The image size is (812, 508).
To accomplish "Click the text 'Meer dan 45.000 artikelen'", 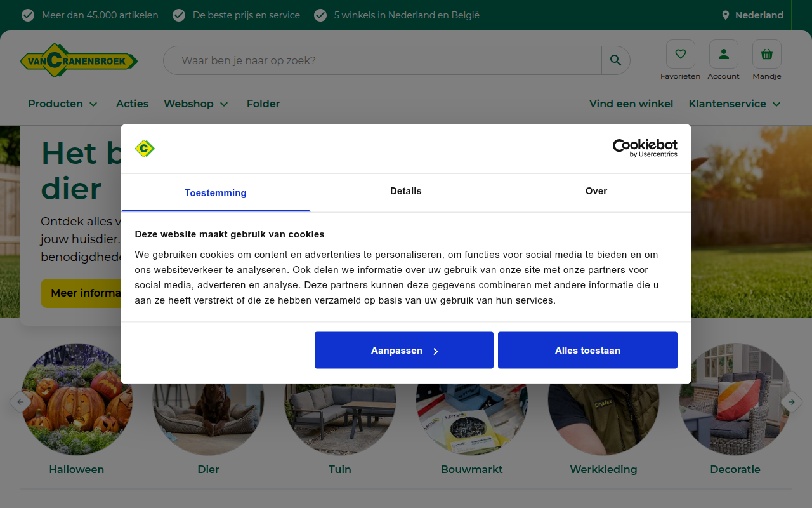I will pos(100,15).
